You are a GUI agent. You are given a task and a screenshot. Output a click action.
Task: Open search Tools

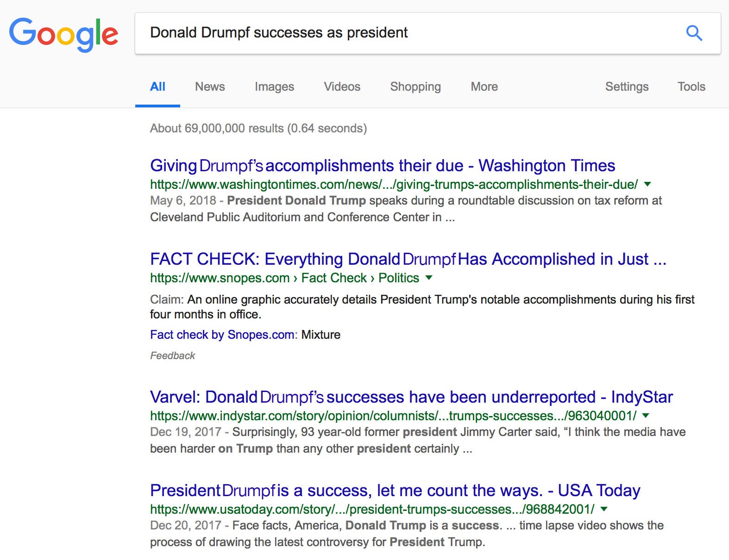pos(691,87)
